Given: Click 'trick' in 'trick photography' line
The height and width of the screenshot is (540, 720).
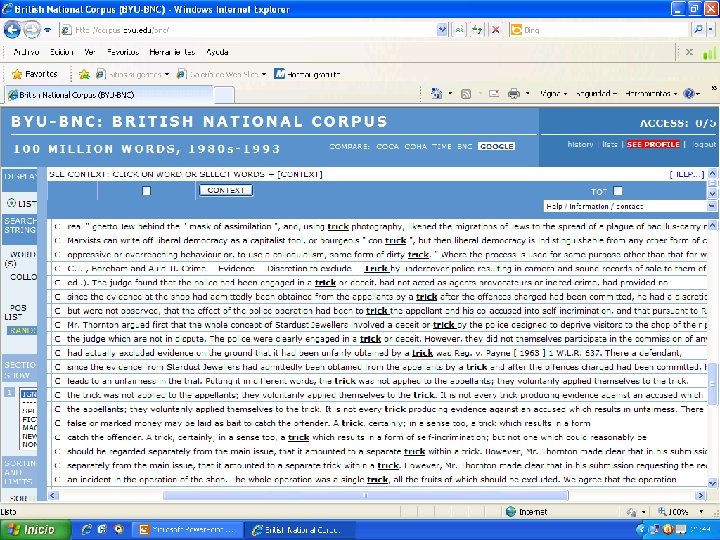Looking at the screenshot, I should point(338,226).
